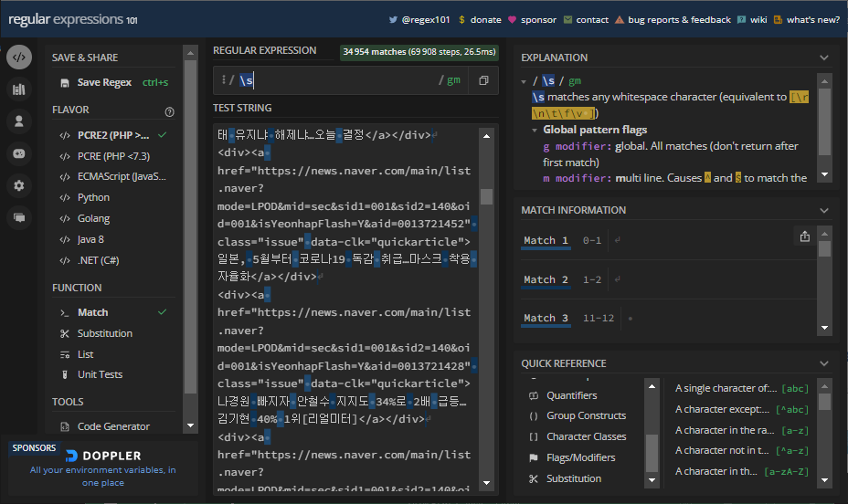Open the regex editor sidebar icon
The image size is (848, 504).
tap(19, 58)
